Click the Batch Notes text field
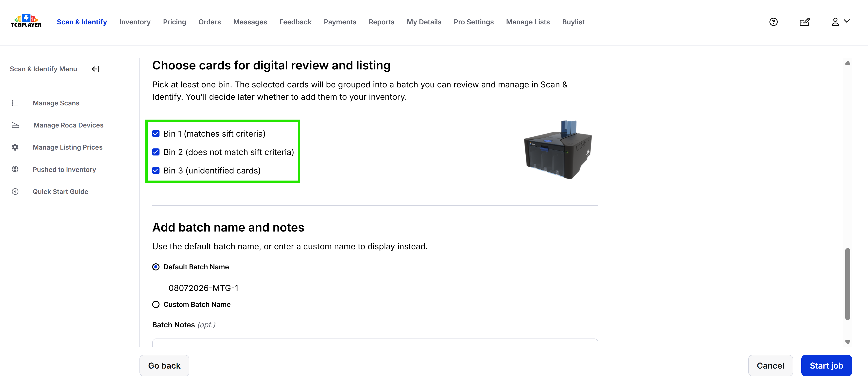 coord(375,343)
